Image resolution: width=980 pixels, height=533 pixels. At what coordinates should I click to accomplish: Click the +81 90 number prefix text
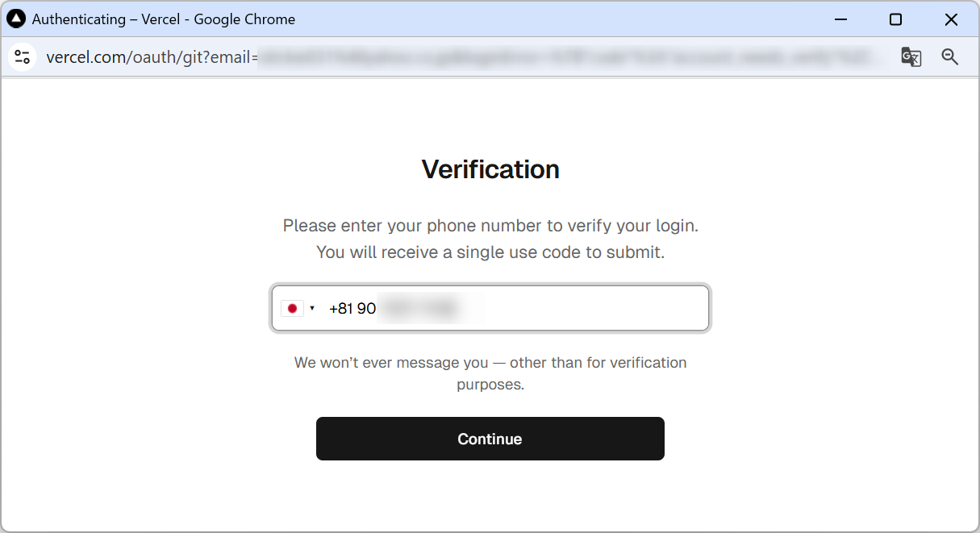[352, 308]
